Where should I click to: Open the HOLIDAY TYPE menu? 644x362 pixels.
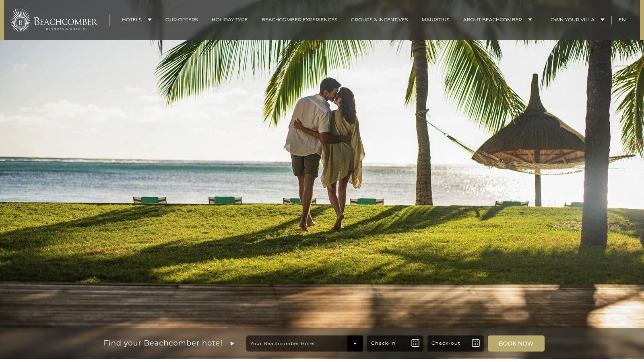click(229, 19)
